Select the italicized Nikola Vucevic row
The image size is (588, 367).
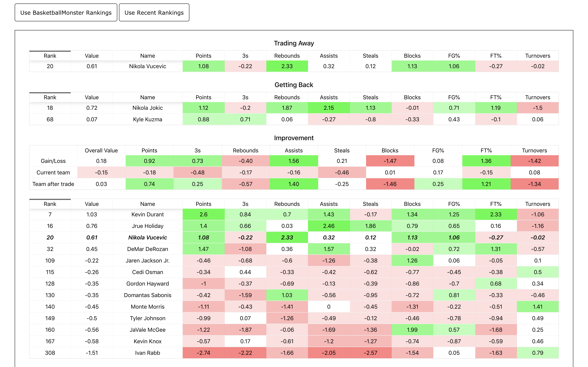pos(147,237)
